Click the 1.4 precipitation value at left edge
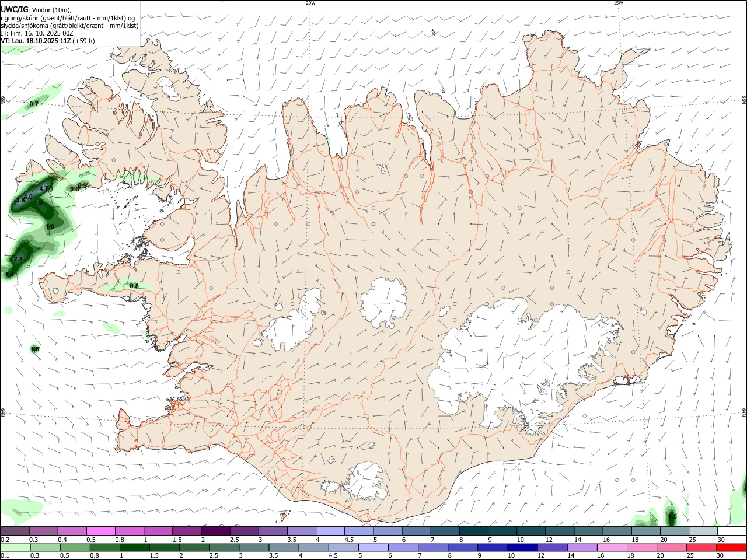 [9, 274]
